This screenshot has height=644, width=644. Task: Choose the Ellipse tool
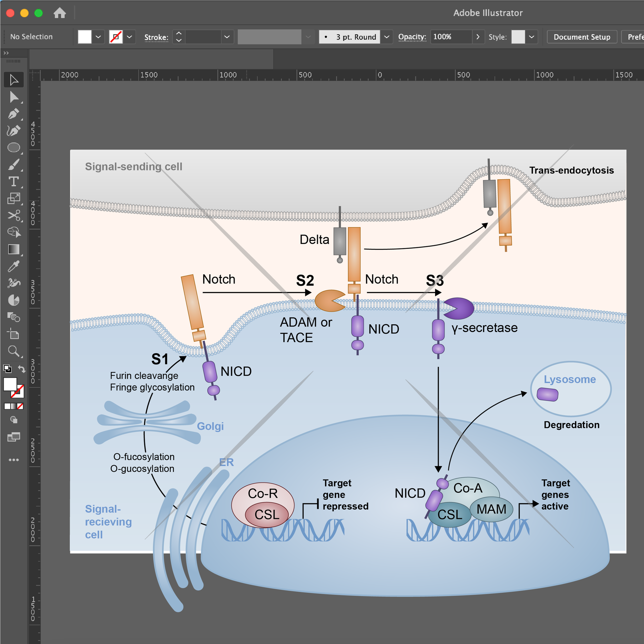14,148
